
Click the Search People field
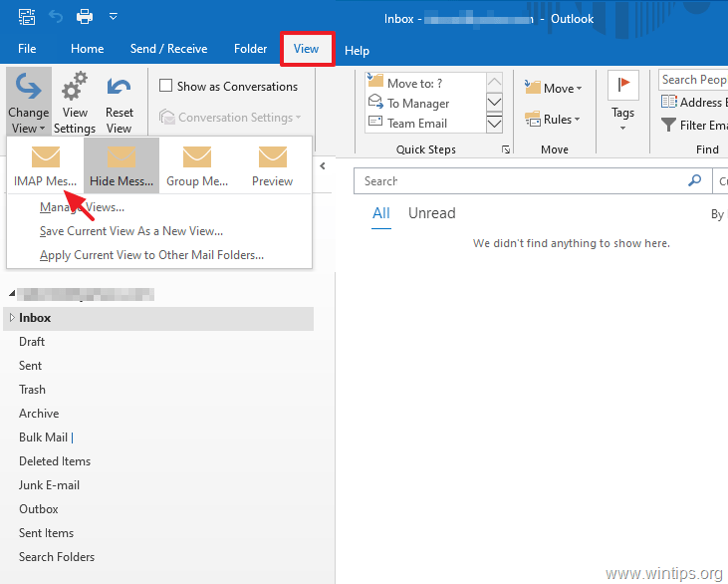pyautogui.click(x=693, y=80)
